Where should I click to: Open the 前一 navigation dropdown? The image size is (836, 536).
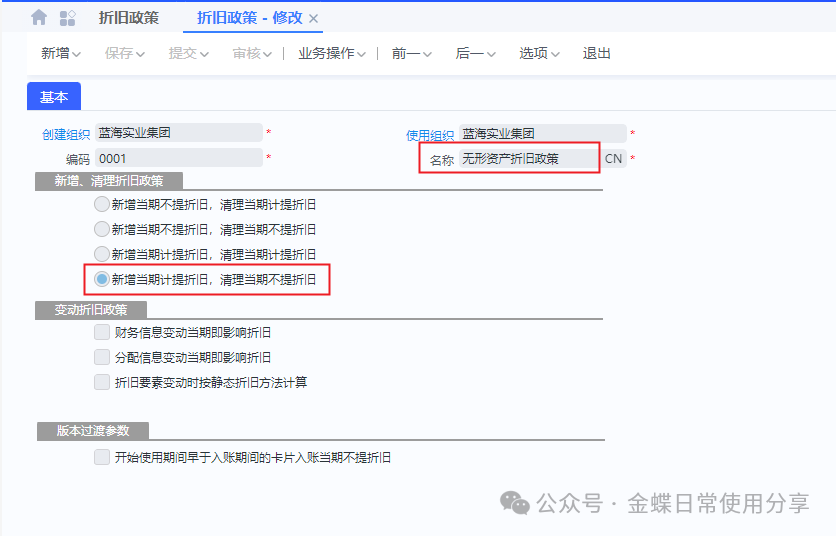[x=412, y=54]
